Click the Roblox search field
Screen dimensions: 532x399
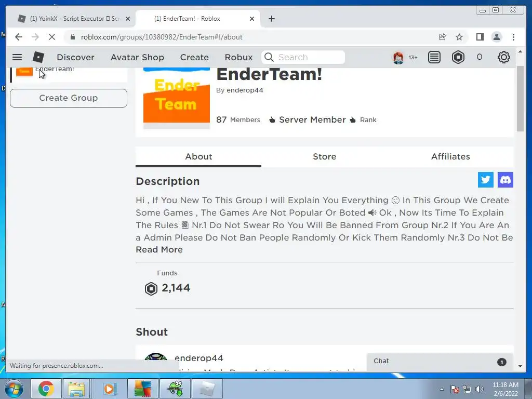coord(303,57)
